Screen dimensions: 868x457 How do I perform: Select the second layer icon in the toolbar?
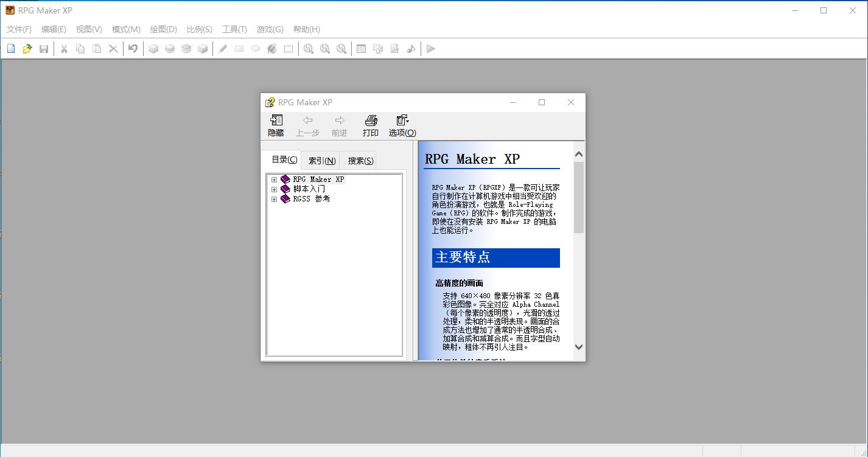[170, 49]
